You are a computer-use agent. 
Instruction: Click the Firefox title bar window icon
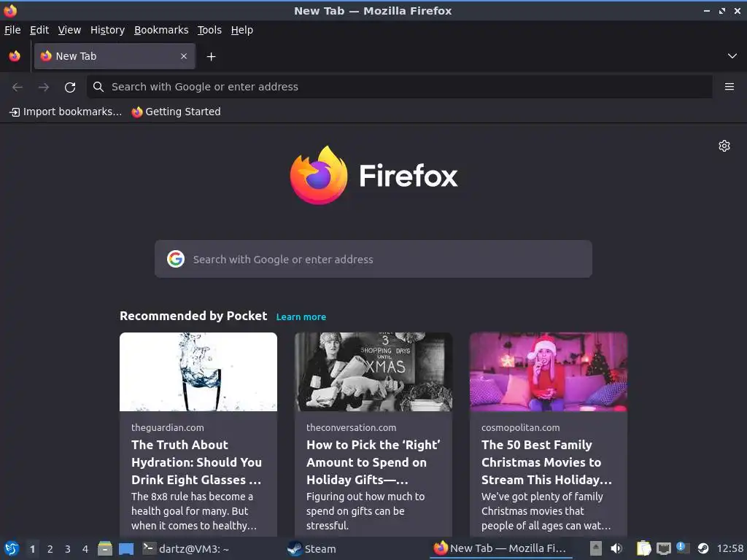click(10, 10)
